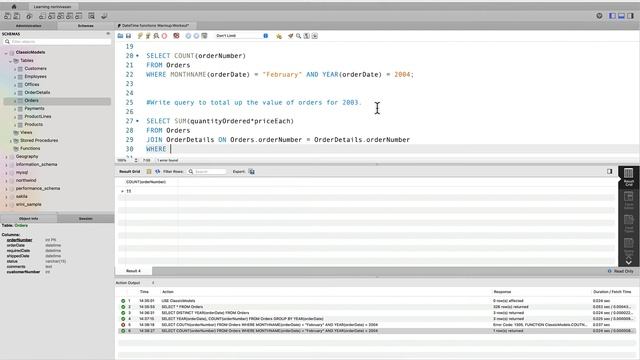The image size is (640, 360).
Task: Click the save snippet star icon
Action: tap(279, 36)
